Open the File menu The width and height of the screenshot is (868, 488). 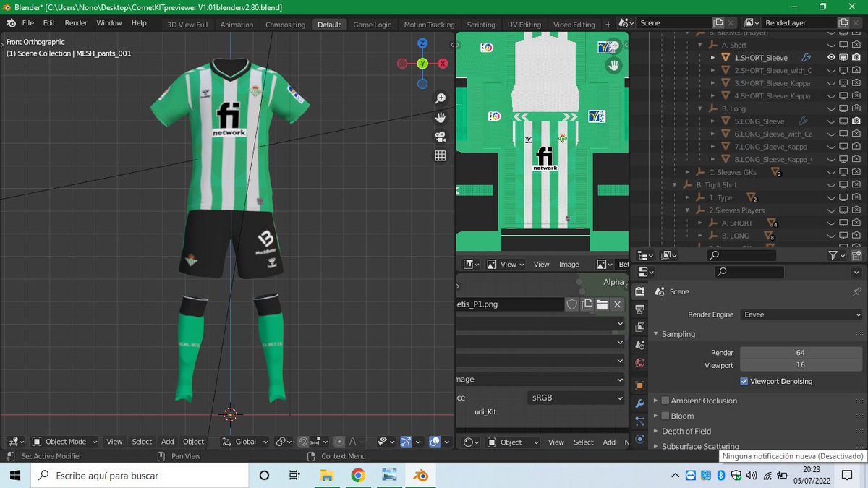click(28, 23)
